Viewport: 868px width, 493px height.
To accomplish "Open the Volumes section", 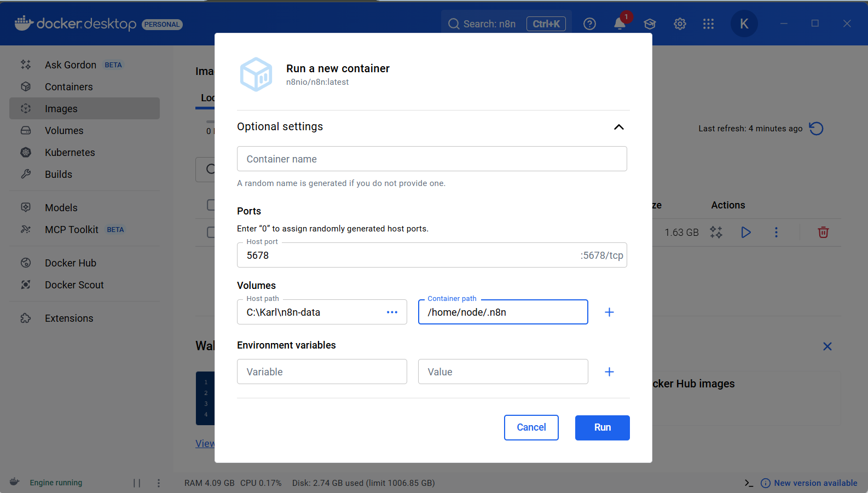I will pos(84,130).
